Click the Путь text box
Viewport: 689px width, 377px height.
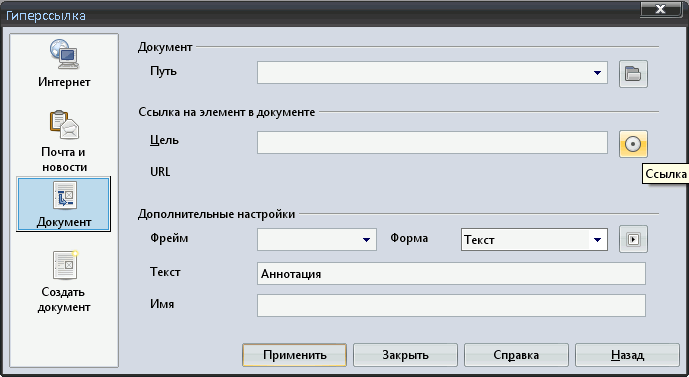click(423, 72)
